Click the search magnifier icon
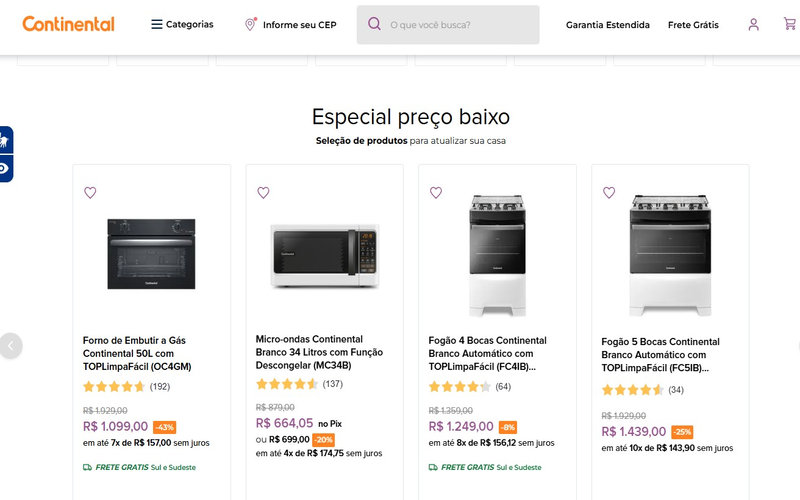Image resolution: width=800 pixels, height=500 pixels. tap(374, 24)
